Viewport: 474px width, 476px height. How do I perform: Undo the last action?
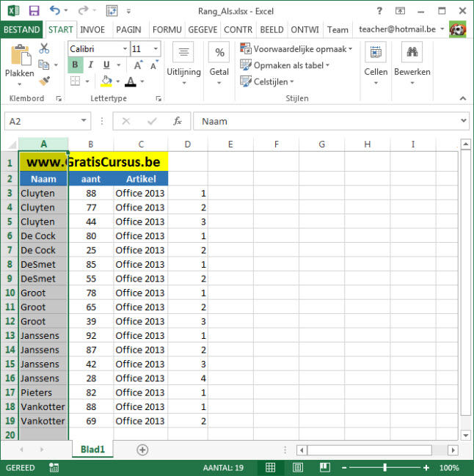point(55,11)
